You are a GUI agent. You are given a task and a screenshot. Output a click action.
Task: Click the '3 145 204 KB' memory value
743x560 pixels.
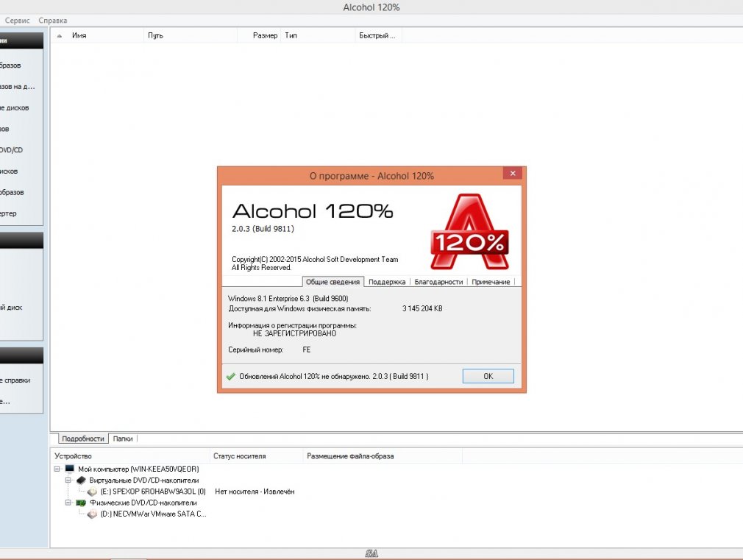tap(422, 308)
